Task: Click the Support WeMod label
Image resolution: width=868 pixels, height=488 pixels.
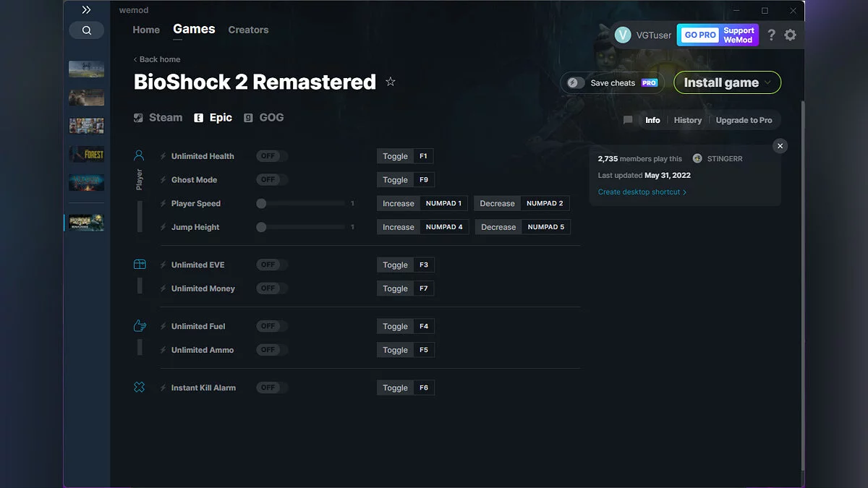Action: coord(739,35)
